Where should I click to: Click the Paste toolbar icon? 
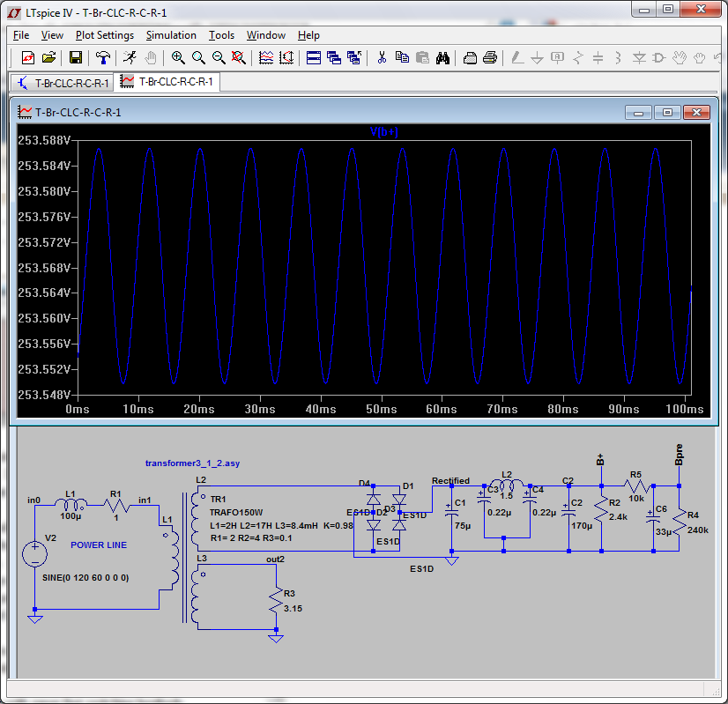click(423, 58)
